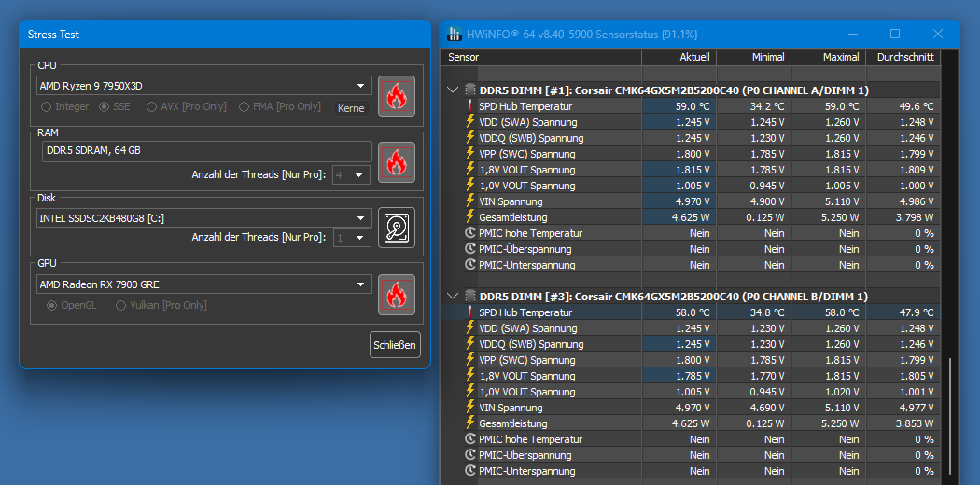Start the Disk stress test drive button

[397, 228]
